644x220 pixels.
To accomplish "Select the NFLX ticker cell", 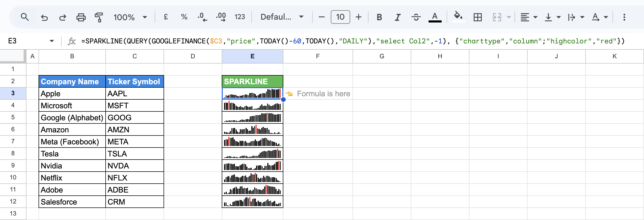I will pos(135,178).
